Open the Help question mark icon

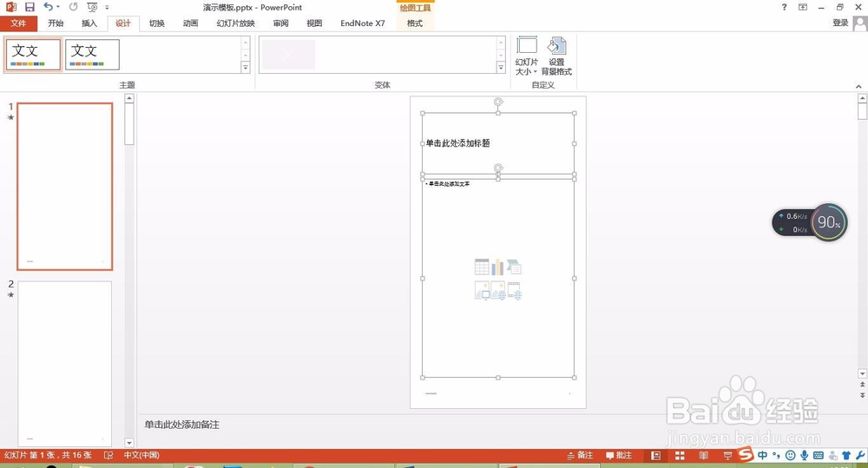tap(784, 7)
